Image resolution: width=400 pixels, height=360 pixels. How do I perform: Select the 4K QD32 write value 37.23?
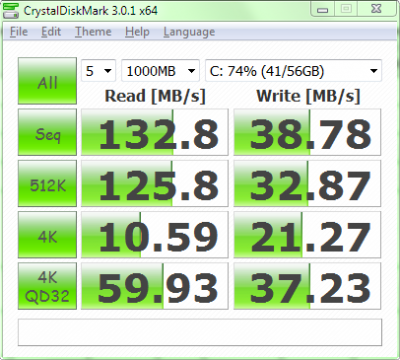tap(307, 286)
